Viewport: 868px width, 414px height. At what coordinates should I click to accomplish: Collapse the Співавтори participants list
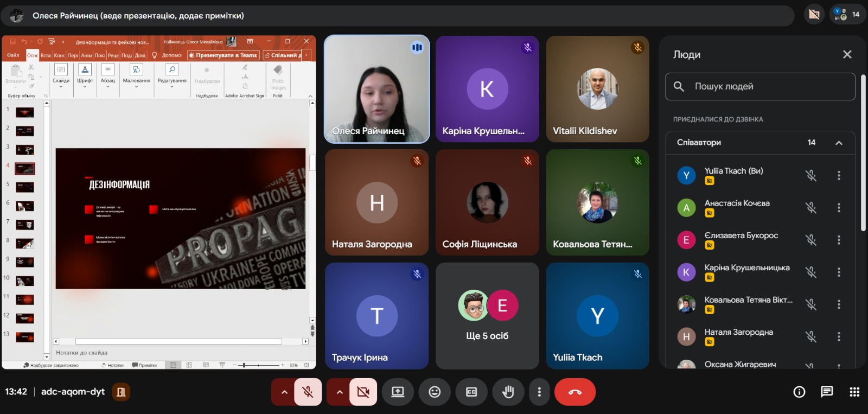coord(839,143)
